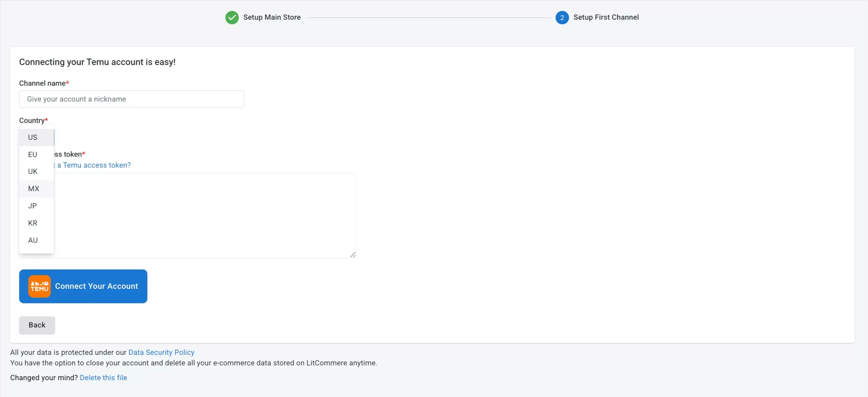Click the Setup Main Store step label
This screenshot has width=868, height=397.
272,17
